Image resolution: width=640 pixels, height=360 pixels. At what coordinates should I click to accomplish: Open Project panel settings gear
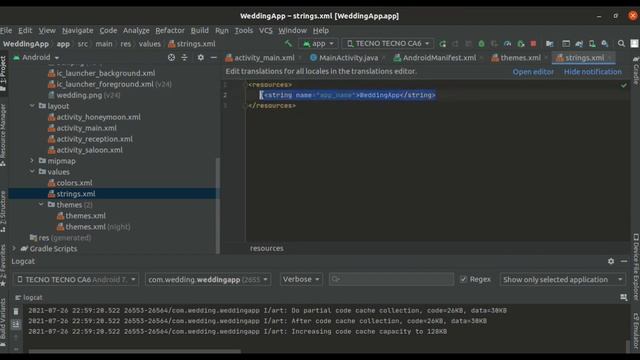point(200,58)
